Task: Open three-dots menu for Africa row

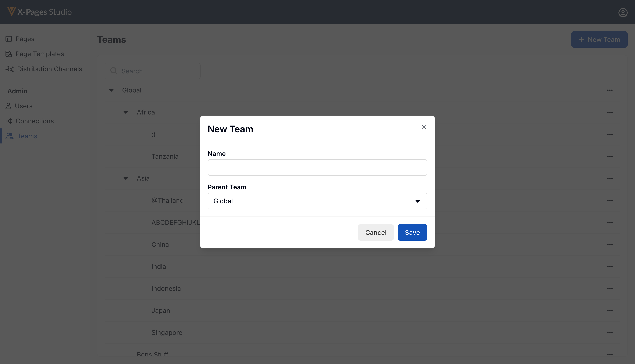Action: point(610,112)
